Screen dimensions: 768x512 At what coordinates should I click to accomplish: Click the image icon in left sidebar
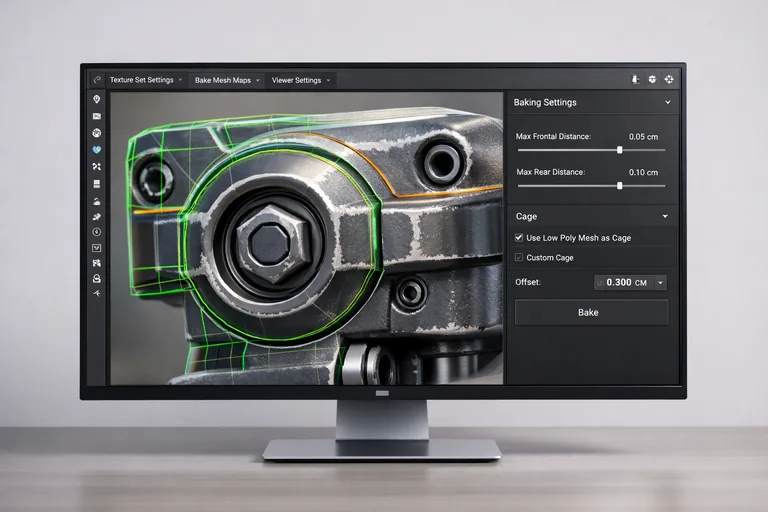[x=97, y=116]
